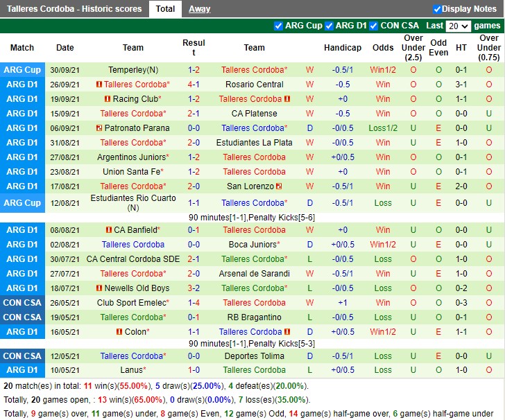Click red card icon in Rosario Central row
The height and width of the screenshot is (420, 505).
(99, 85)
